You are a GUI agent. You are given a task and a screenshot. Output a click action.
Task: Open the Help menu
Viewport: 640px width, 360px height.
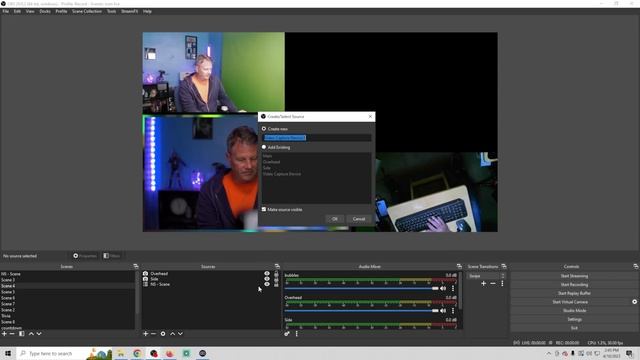tap(147, 11)
